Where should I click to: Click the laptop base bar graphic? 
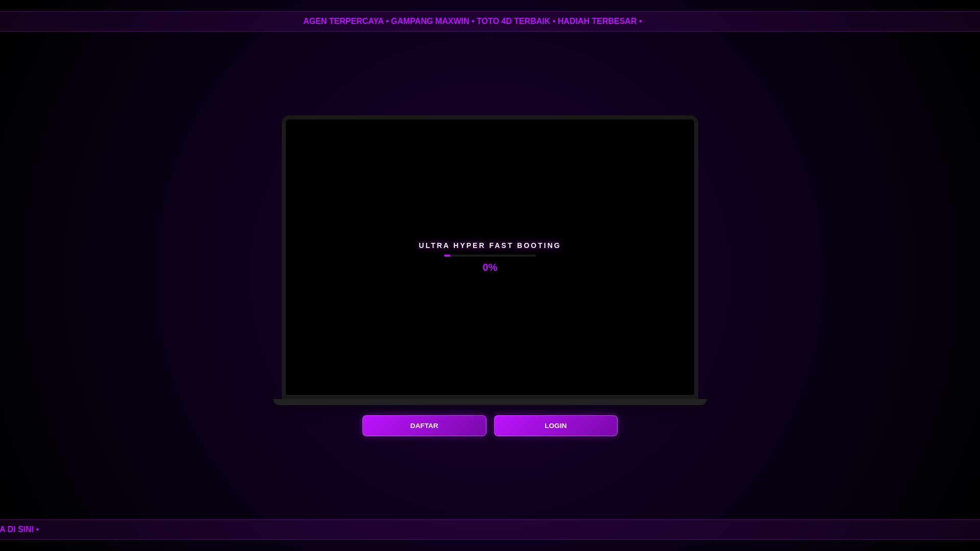pos(490,402)
